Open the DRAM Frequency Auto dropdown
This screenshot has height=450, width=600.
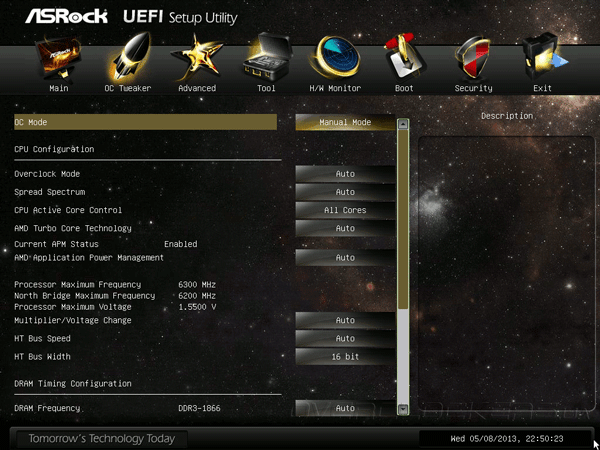click(345, 408)
